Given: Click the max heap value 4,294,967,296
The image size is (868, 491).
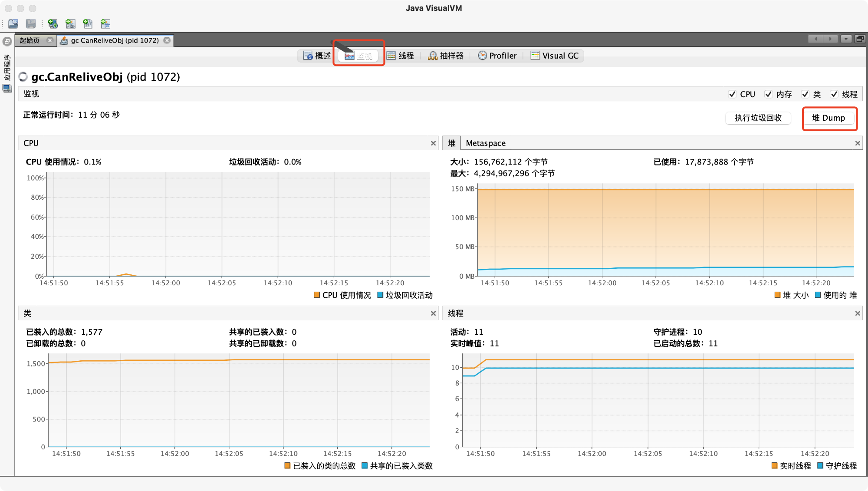Looking at the screenshot, I should coord(501,174).
